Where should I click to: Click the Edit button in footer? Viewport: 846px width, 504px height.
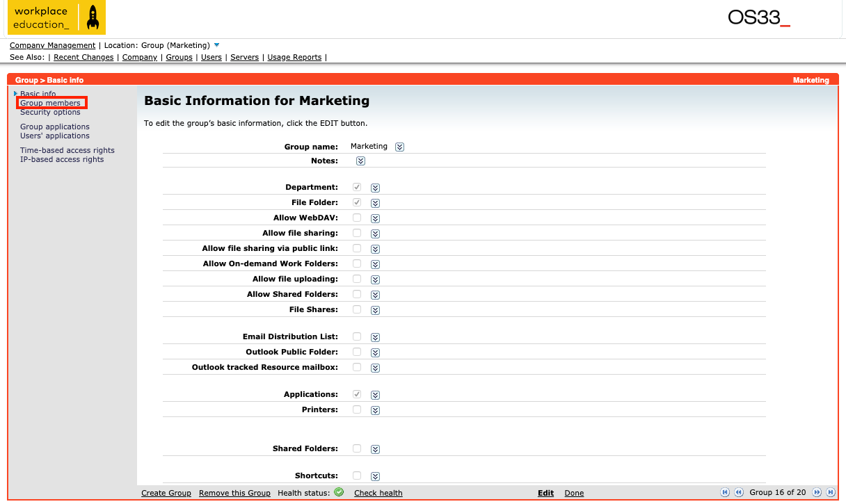click(546, 493)
